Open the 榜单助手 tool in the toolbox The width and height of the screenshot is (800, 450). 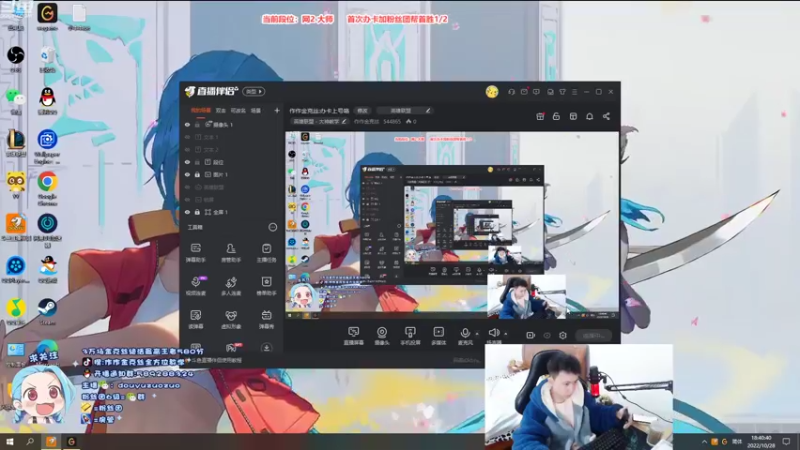pos(266,286)
